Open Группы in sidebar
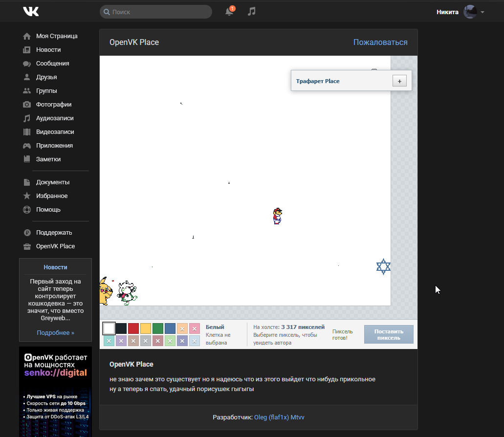Viewport: 504px width, 437px height. pos(46,90)
